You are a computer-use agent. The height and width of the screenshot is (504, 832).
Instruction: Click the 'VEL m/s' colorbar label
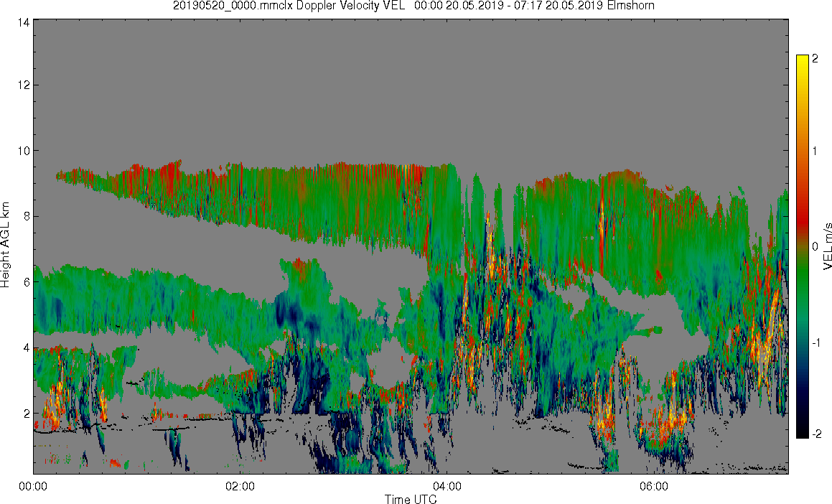pyautogui.click(x=827, y=246)
